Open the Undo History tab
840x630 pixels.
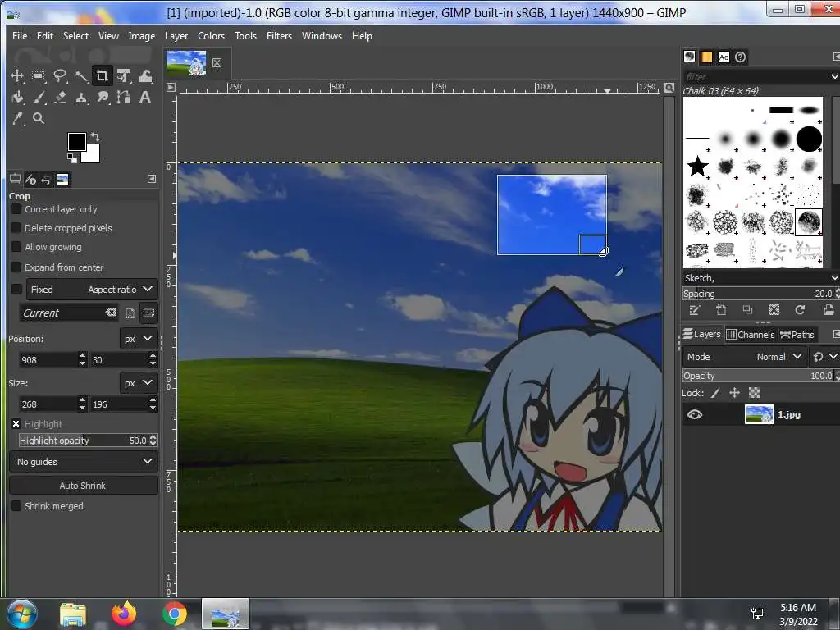coord(46,180)
